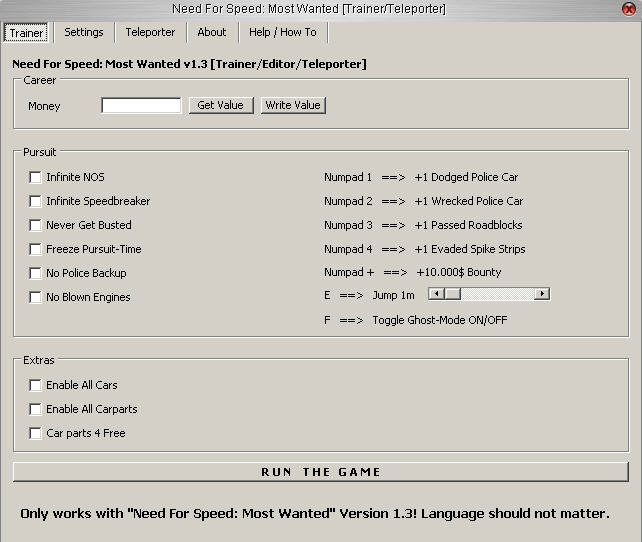Viewport: 642px width, 542px height.
Task: Click the window title bar text
Action: [x=309, y=9]
